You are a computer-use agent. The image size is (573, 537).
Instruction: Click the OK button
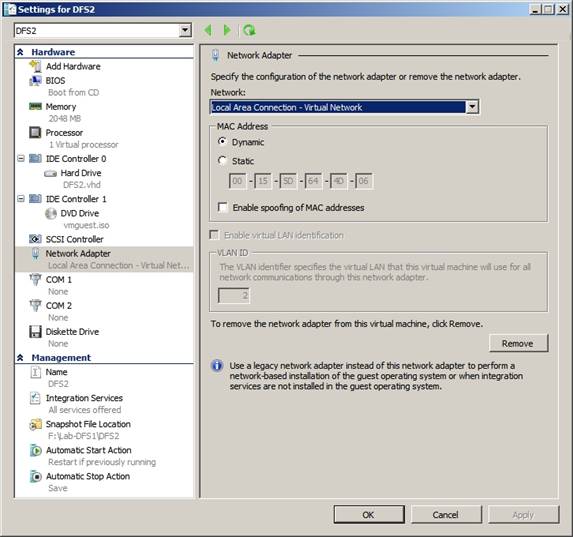[369, 515]
